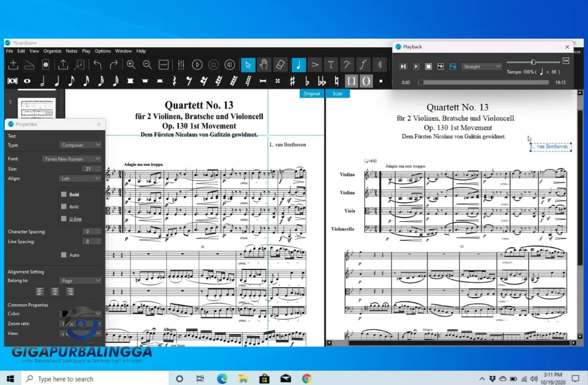Click the Windows Start button
The height and width of the screenshot is (385, 588).
(x=10, y=379)
